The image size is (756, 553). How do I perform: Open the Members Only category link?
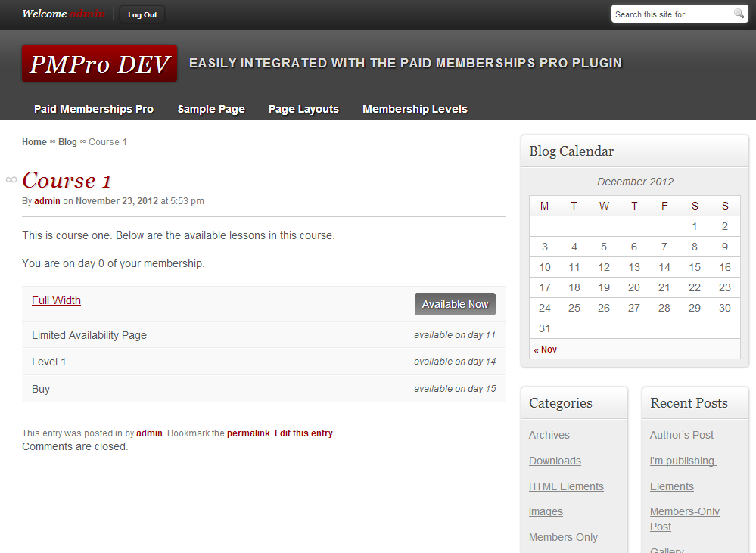(x=563, y=537)
